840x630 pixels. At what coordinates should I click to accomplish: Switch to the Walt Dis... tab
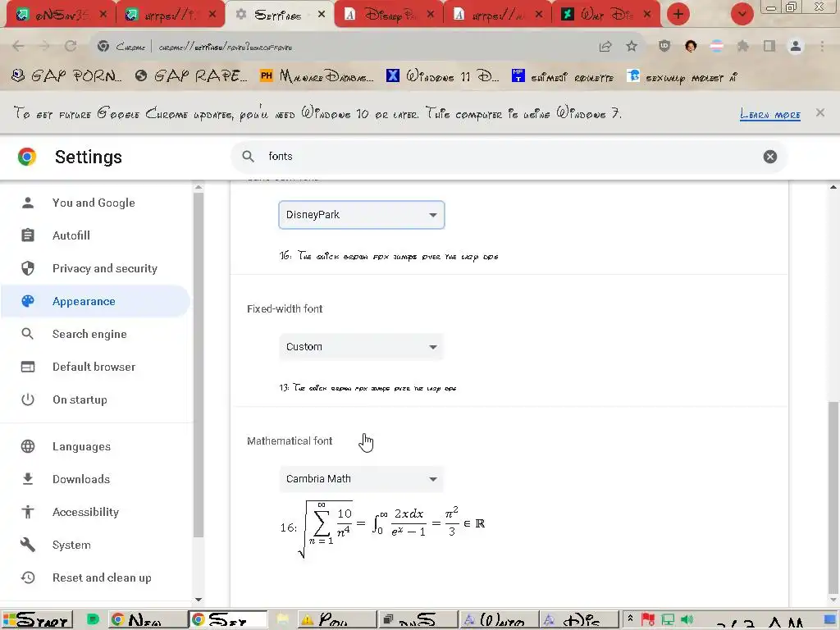(606, 15)
